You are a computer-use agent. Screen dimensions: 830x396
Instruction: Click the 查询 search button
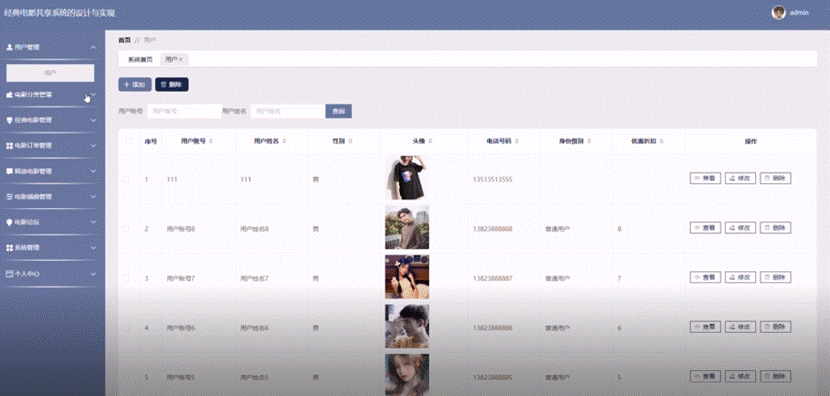click(338, 111)
